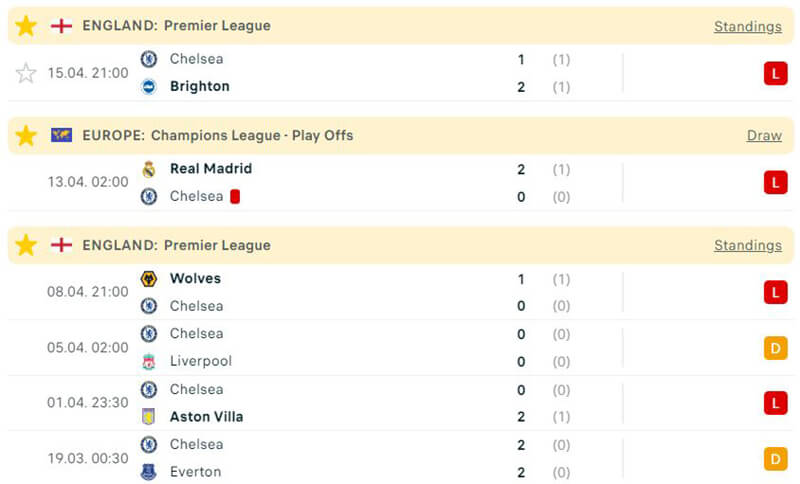Click the Europe flag icon for Champions League

pyautogui.click(x=62, y=135)
